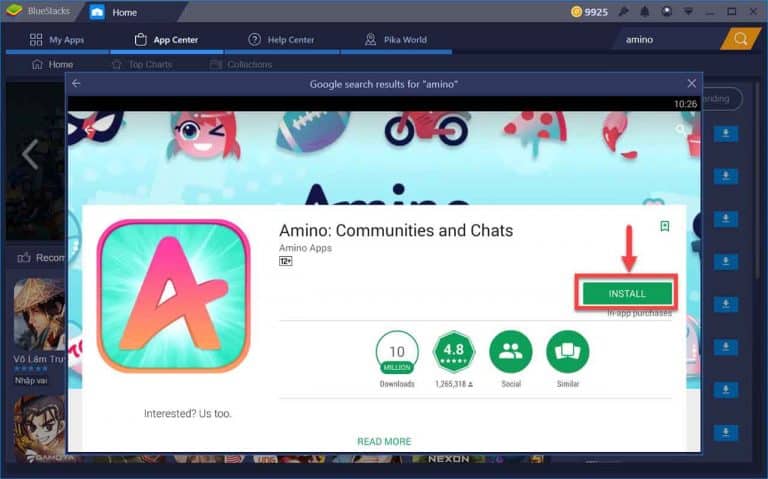The image size is (768, 479).
Task: Install Amino with the green INSTALL button
Action: click(x=627, y=293)
